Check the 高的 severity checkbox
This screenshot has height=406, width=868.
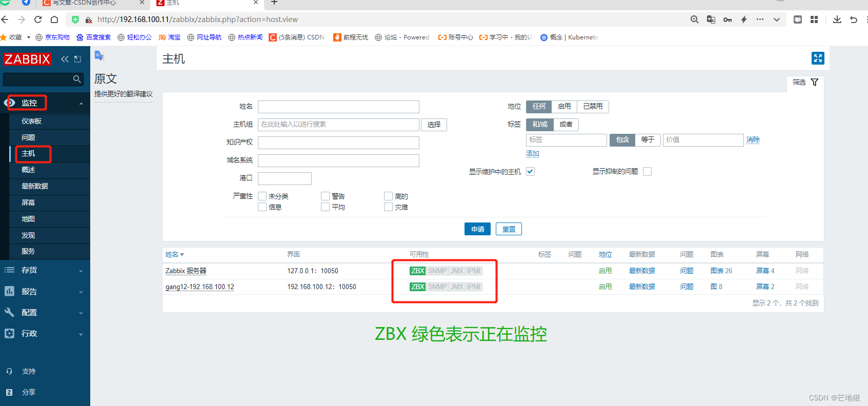pyautogui.click(x=388, y=196)
